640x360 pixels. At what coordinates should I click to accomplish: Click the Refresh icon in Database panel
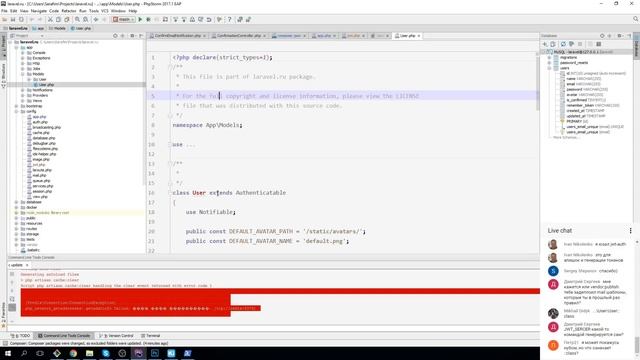click(x=563, y=44)
